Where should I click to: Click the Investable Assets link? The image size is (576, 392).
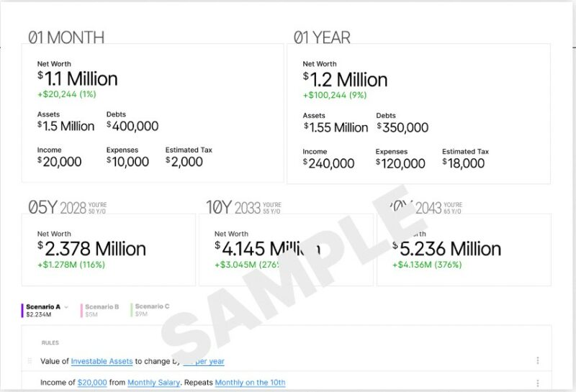[102, 361]
